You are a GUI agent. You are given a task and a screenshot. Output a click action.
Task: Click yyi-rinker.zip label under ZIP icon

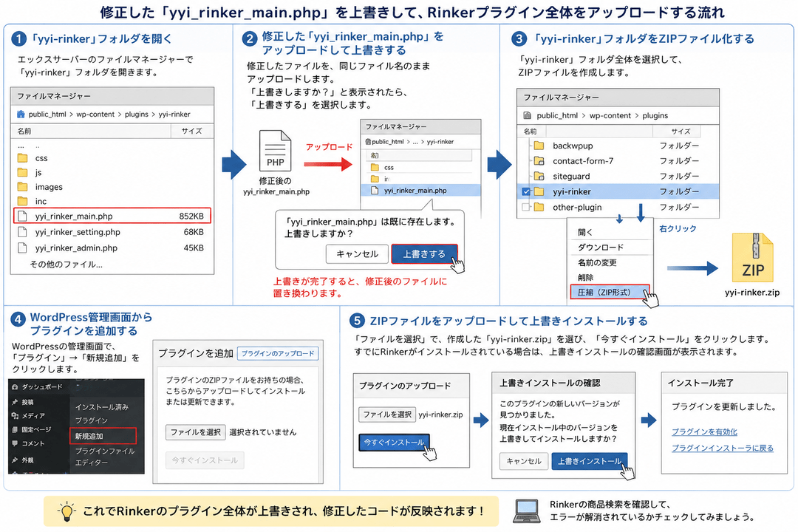752,292
